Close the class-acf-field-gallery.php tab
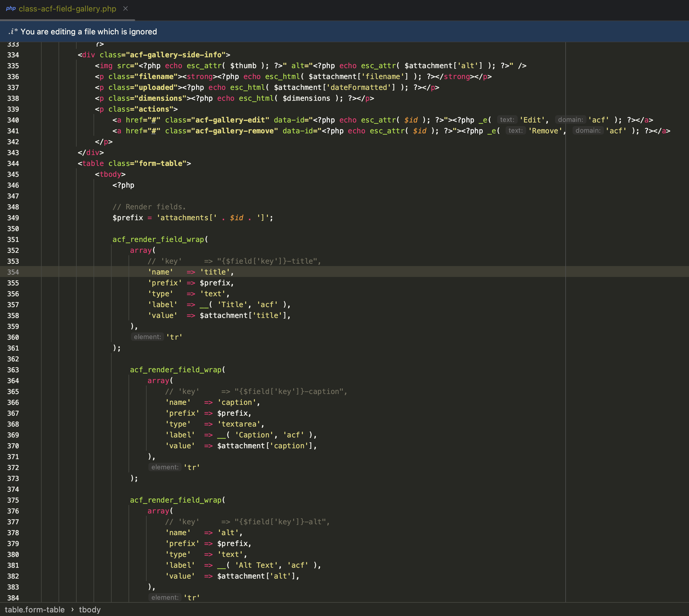Viewport: 689px width, 616px height. pyautogui.click(x=125, y=9)
